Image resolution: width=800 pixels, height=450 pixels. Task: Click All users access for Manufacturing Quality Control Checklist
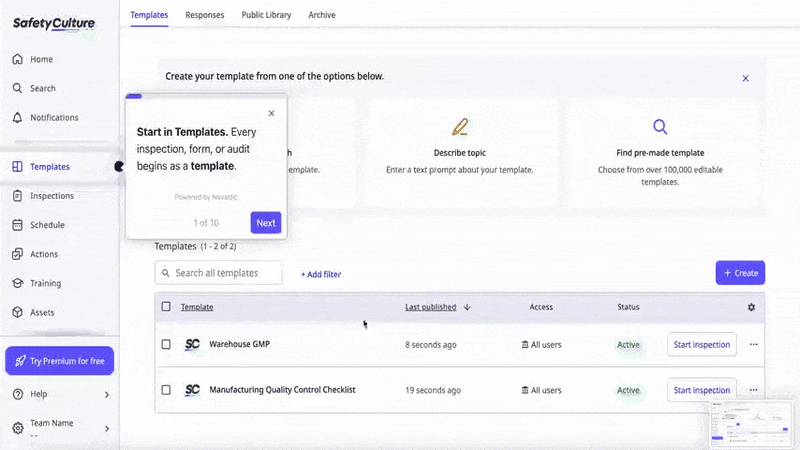[x=541, y=390]
